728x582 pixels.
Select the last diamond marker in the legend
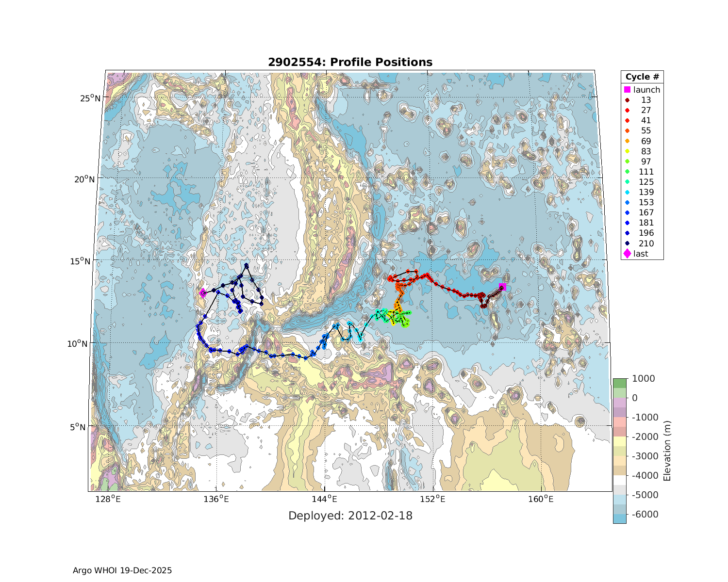(x=627, y=254)
